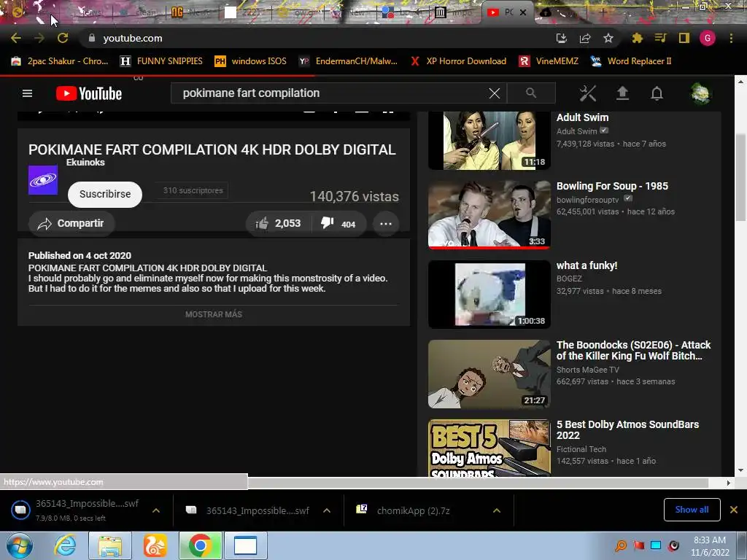The image size is (747, 560).
Task: Open the Word Replacer II bookmark
Action: coord(631,61)
